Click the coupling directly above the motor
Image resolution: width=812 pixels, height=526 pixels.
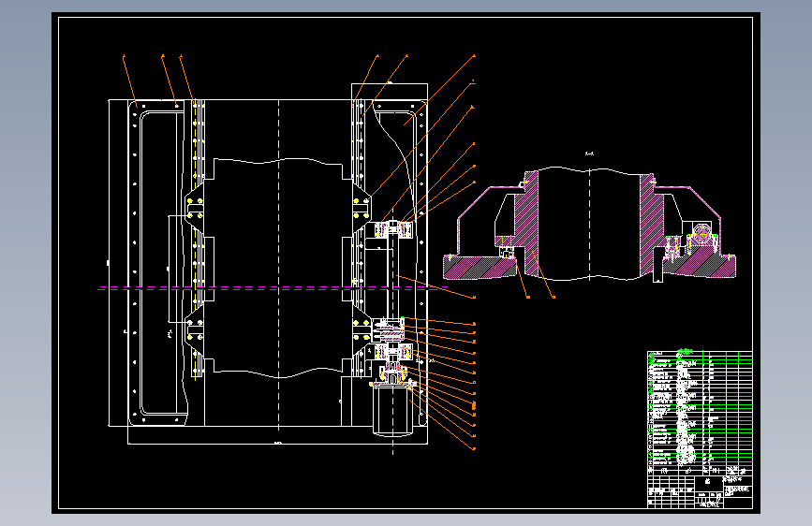pyautogui.click(x=392, y=373)
